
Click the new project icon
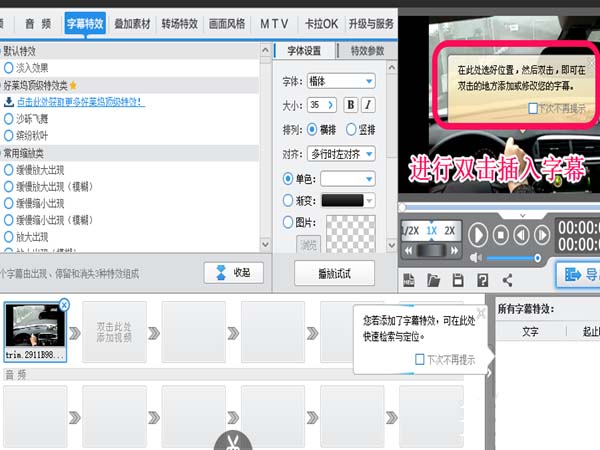pyautogui.click(x=409, y=280)
